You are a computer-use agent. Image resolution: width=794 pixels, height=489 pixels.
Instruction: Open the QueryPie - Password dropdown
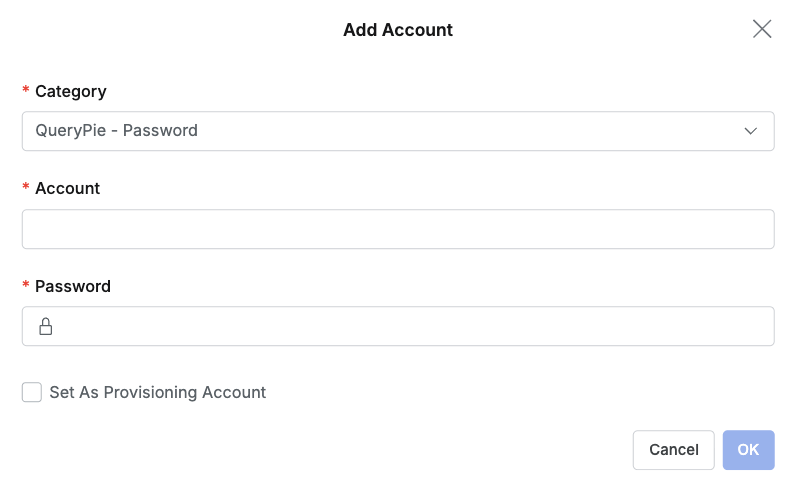click(x=398, y=131)
